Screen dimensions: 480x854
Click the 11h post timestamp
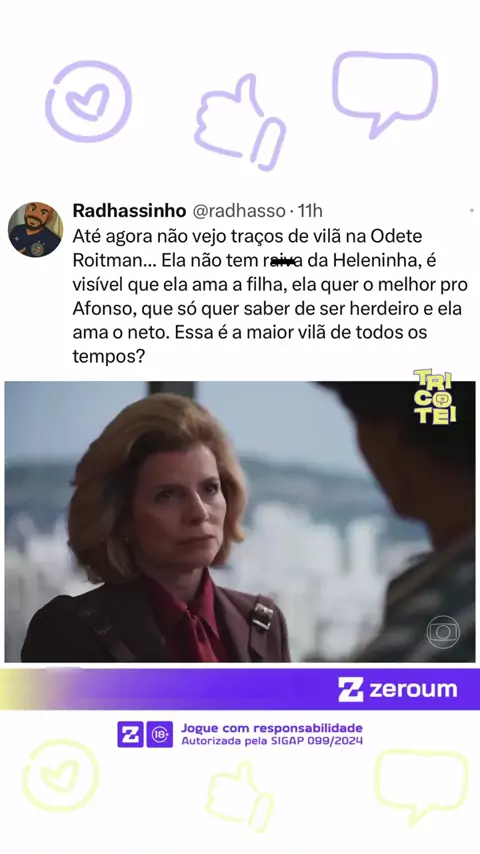coord(310,211)
